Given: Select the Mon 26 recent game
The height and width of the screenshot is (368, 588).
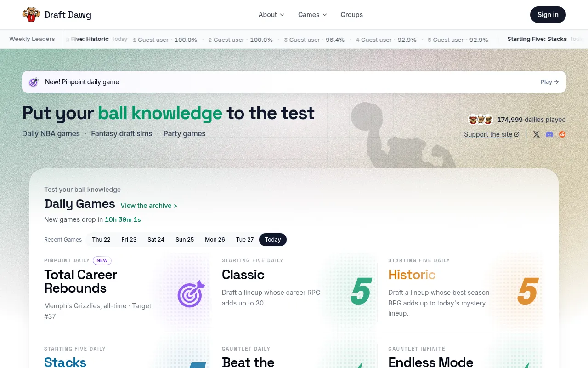Looking at the screenshot, I should coord(215,240).
